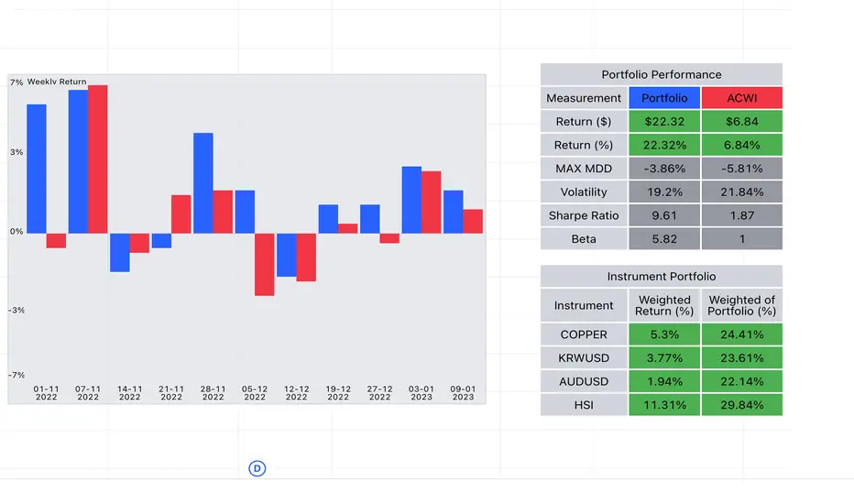Select the MAX MDD -3.86% cell
Viewport: 854px width, 504px height.
point(664,169)
